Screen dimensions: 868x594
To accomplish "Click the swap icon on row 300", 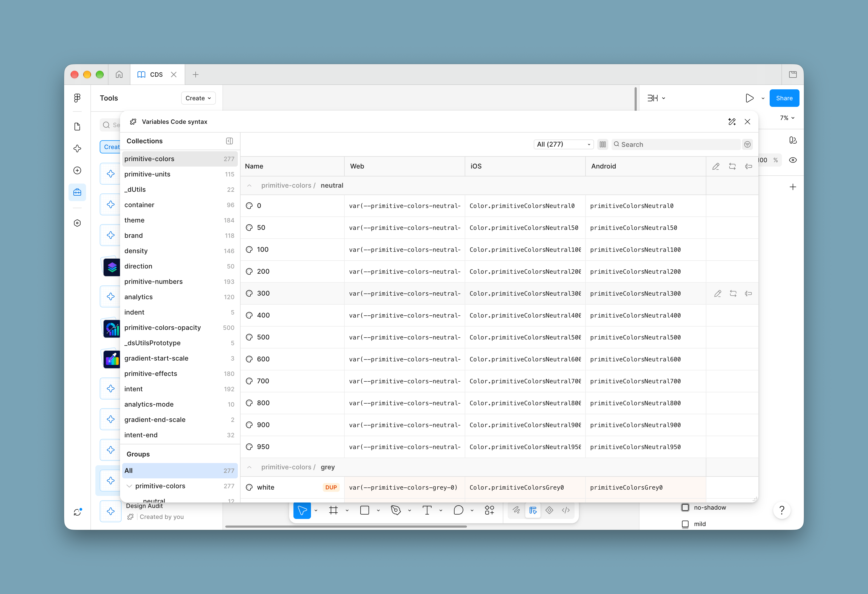I will 733,294.
